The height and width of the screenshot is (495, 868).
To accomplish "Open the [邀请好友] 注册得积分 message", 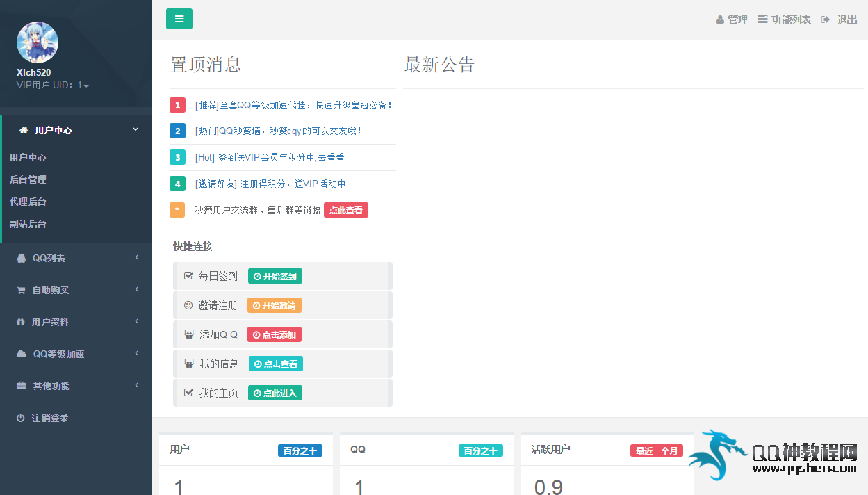I will [275, 184].
